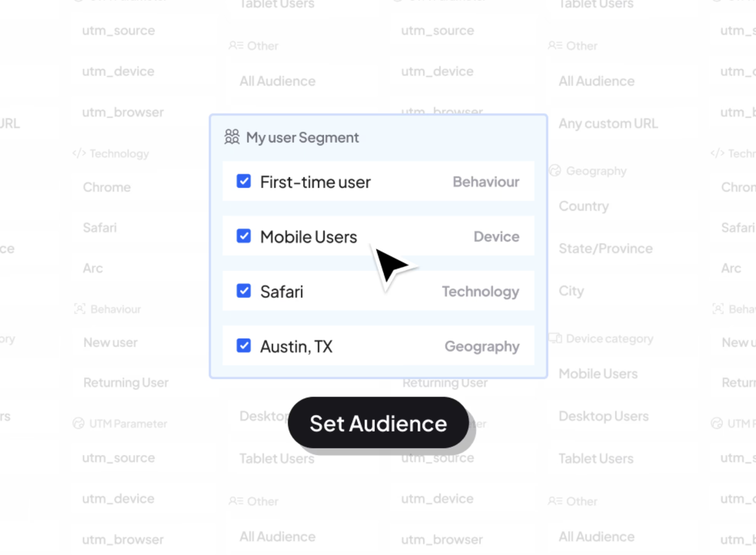Click the Behaviour section icon
Image resolution: width=756 pixels, height=555 pixels.
79,309
